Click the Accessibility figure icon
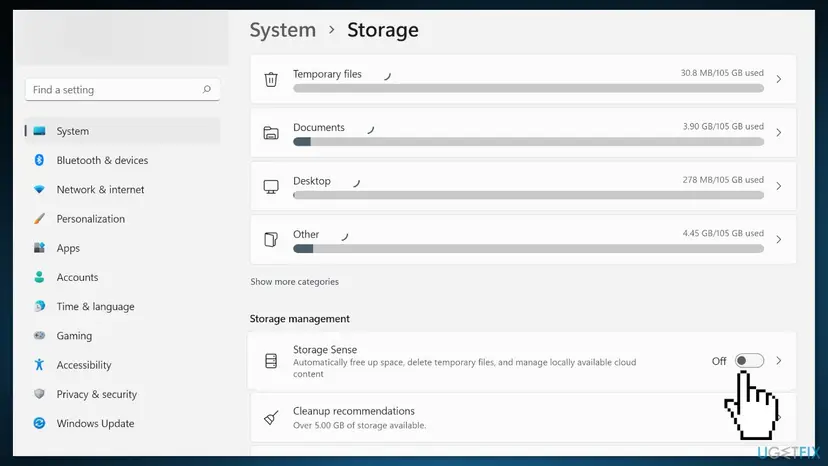828x466 pixels. coord(39,365)
